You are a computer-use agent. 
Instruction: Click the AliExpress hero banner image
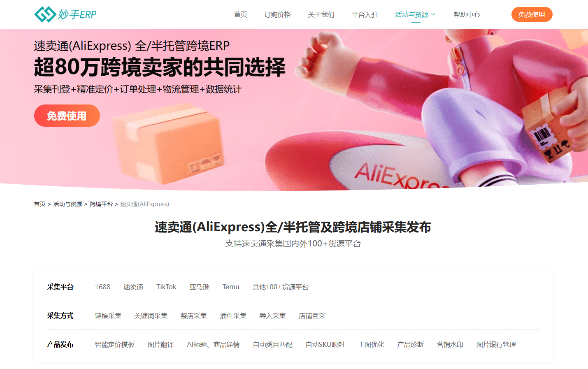(294, 110)
